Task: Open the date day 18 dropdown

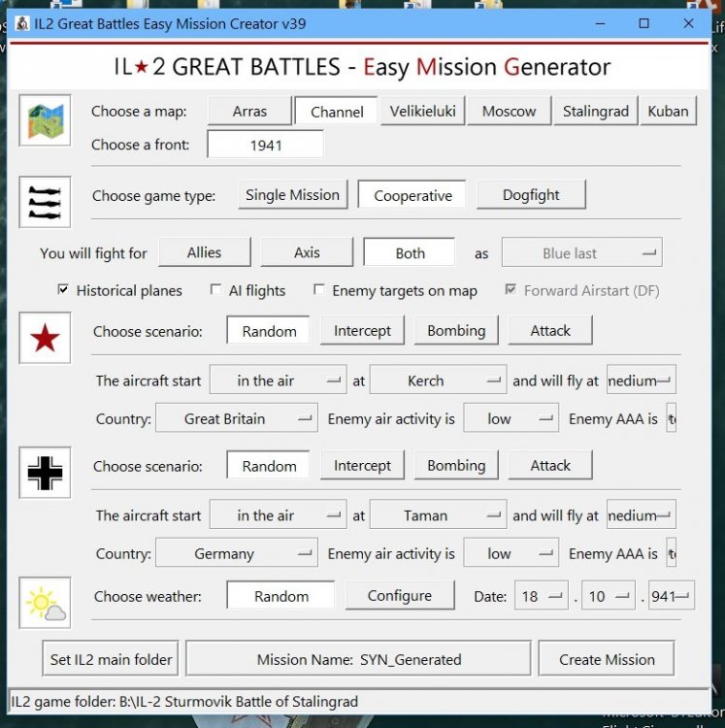Action: [542, 595]
